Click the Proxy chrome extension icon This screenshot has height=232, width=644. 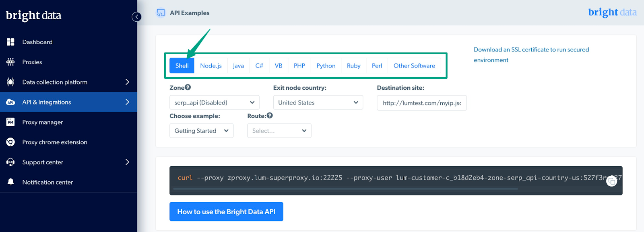10,142
